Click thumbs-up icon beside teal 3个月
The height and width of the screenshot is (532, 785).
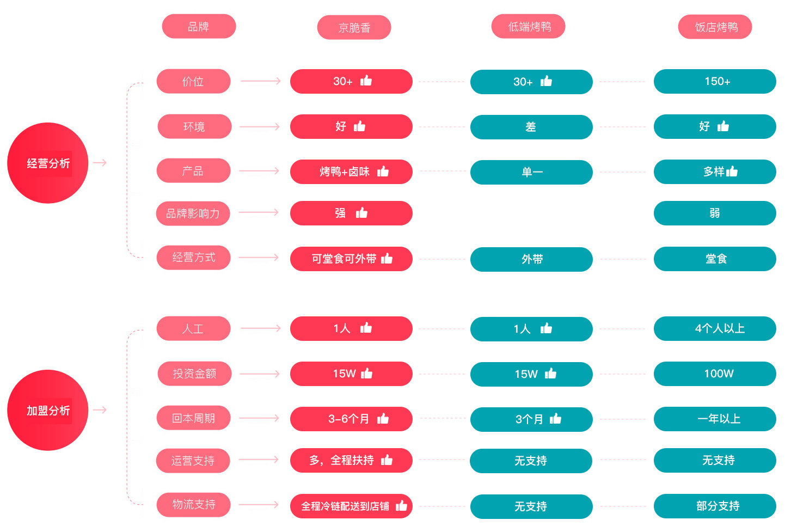(555, 418)
